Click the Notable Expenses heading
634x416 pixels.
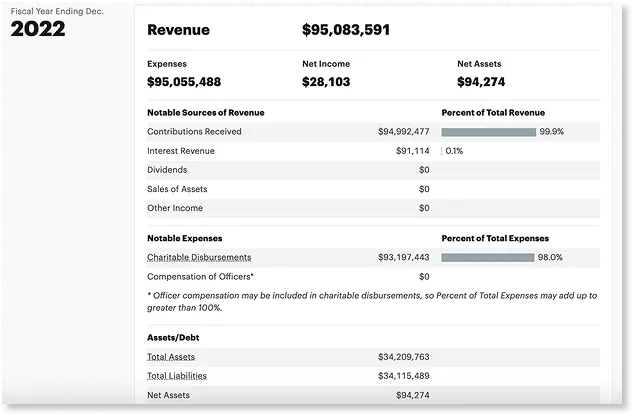click(185, 239)
